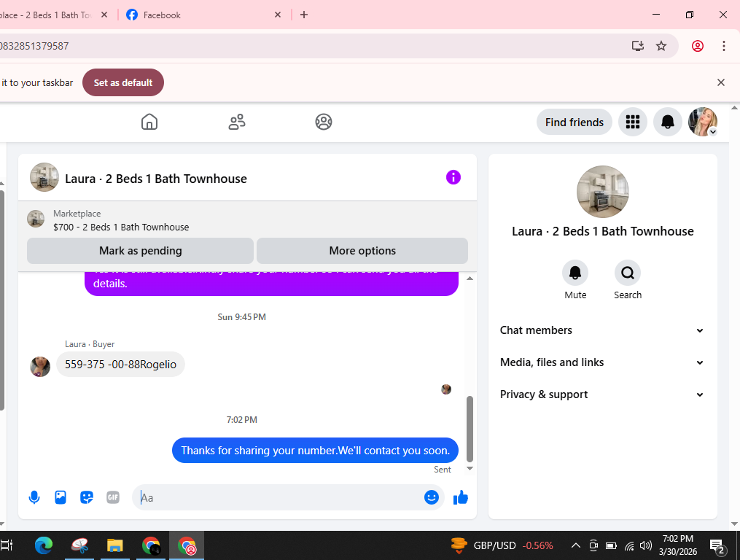Open the notifications bell in the top bar

point(667,122)
